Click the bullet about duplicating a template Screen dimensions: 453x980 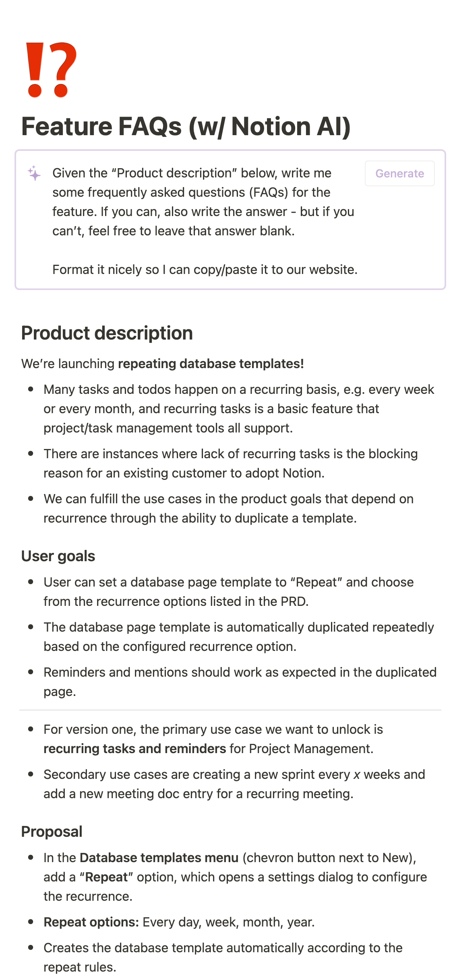click(x=228, y=509)
